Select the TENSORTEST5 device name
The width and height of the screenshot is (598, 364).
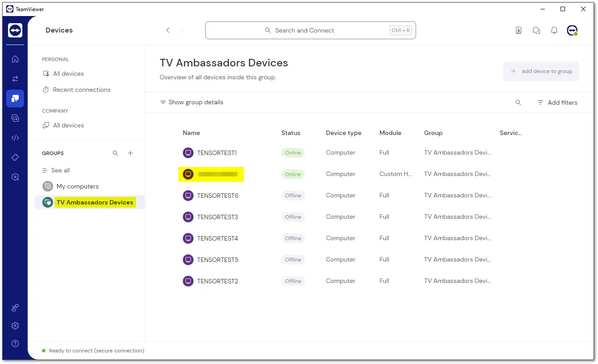click(x=218, y=260)
